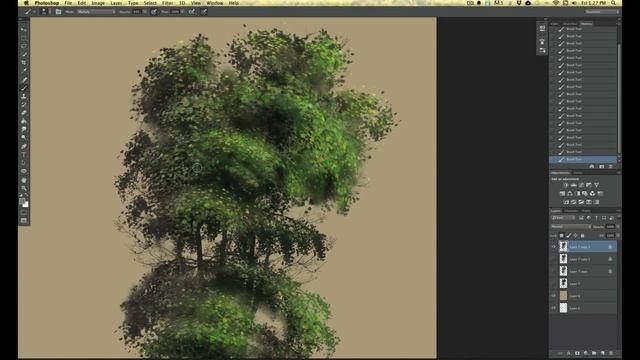Image resolution: width=640 pixels, height=360 pixels.
Task: Click the background color swatch
Action: [x=26, y=204]
